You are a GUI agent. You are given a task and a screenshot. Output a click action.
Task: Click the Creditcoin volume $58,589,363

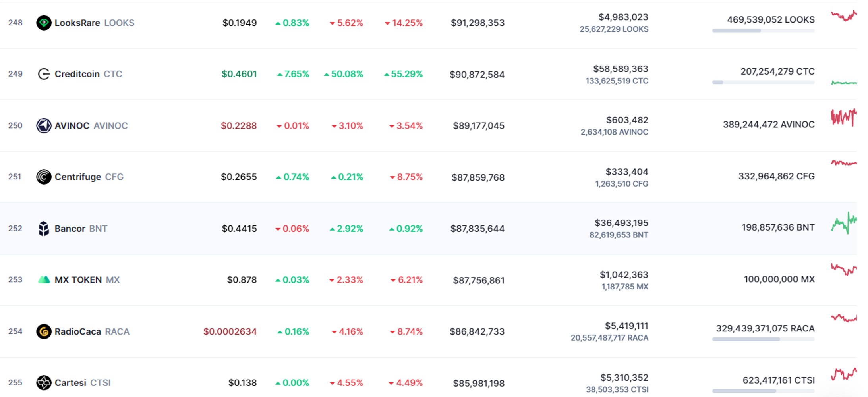pyautogui.click(x=621, y=69)
